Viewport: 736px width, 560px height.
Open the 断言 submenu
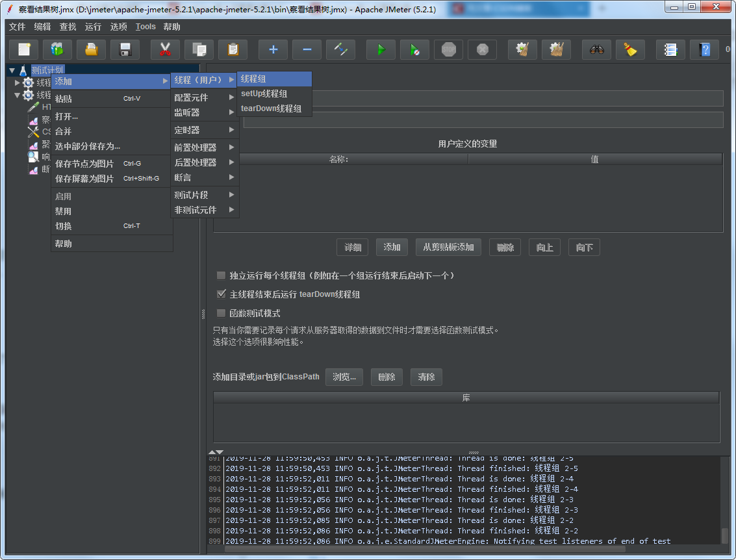(205, 177)
